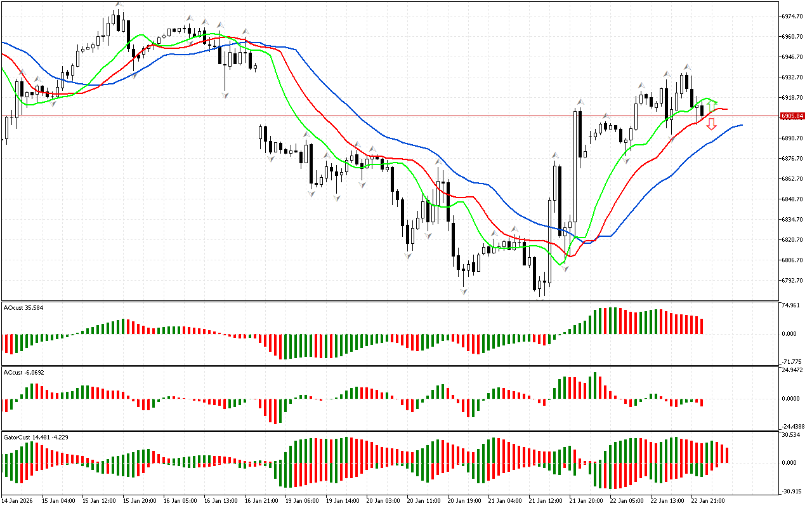The height and width of the screenshot is (508, 812).
Task: Select the up-fractal above the latest 22 Jan peak
Action: (687, 67)
